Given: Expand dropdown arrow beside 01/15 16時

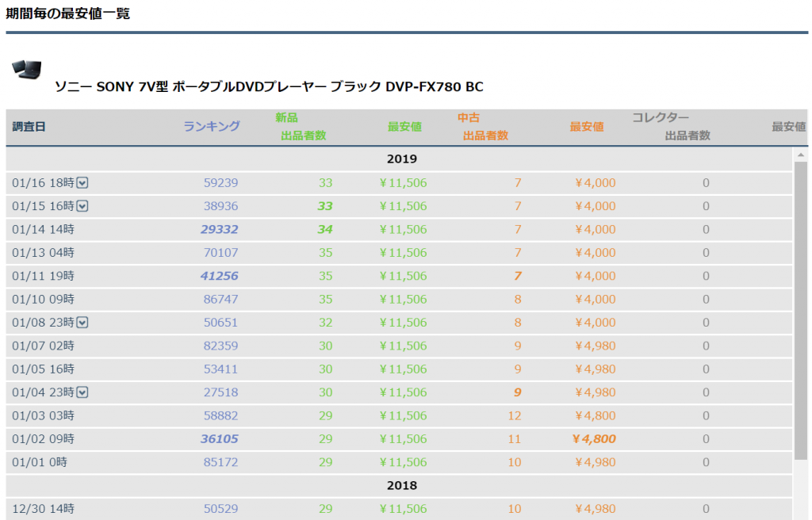Looking at the screenshot, I should tap(82, 206).
